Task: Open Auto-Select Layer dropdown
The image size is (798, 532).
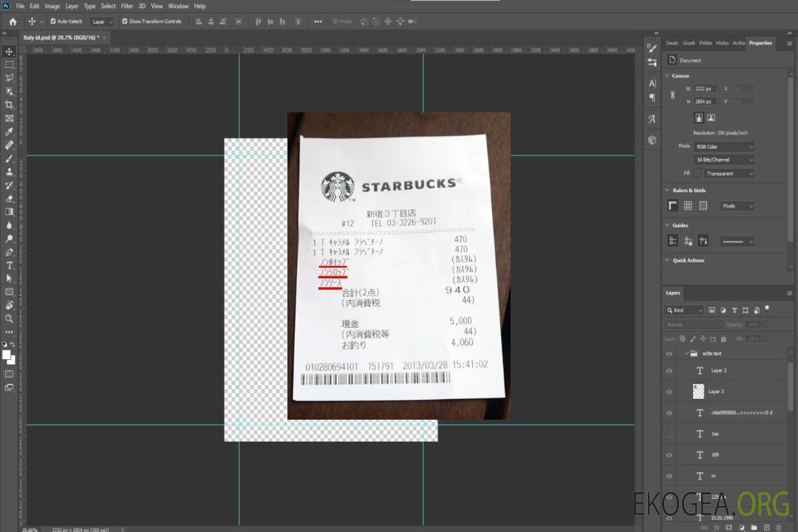Action: pyautogui.click(x=102, y=21)
